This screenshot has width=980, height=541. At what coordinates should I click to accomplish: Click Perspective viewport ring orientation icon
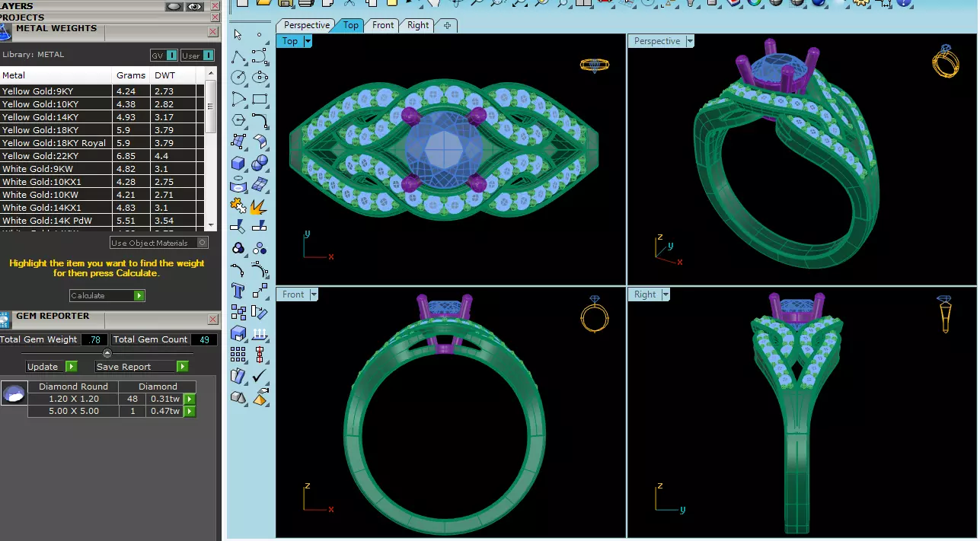945,62
